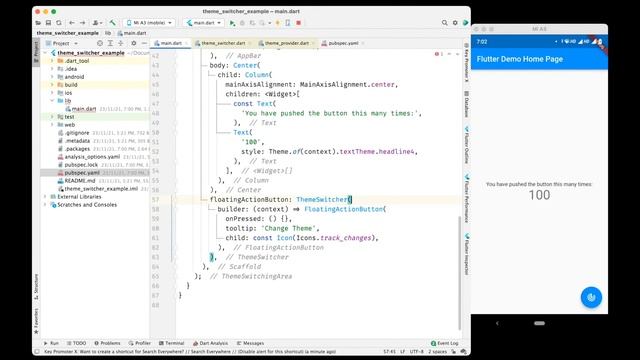Open the Dart Analysis tool window
Screen dimensions: 640x360
pyautogui.click(x=211, y=343)
